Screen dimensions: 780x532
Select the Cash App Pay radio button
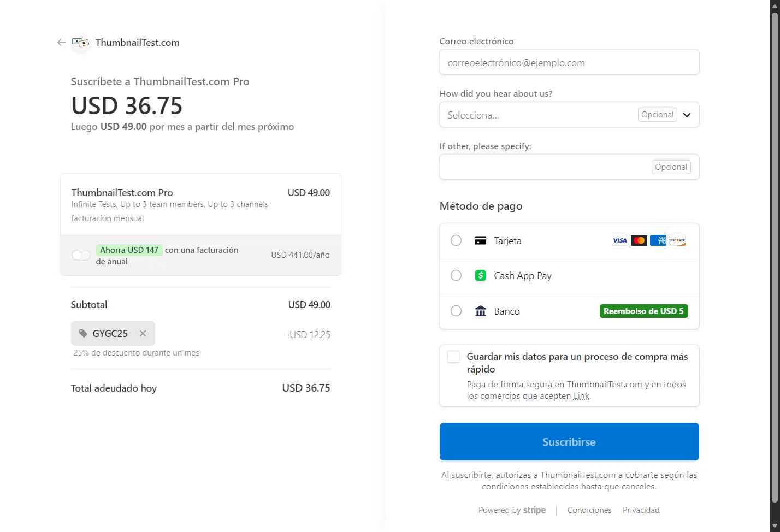pos(456,275)
